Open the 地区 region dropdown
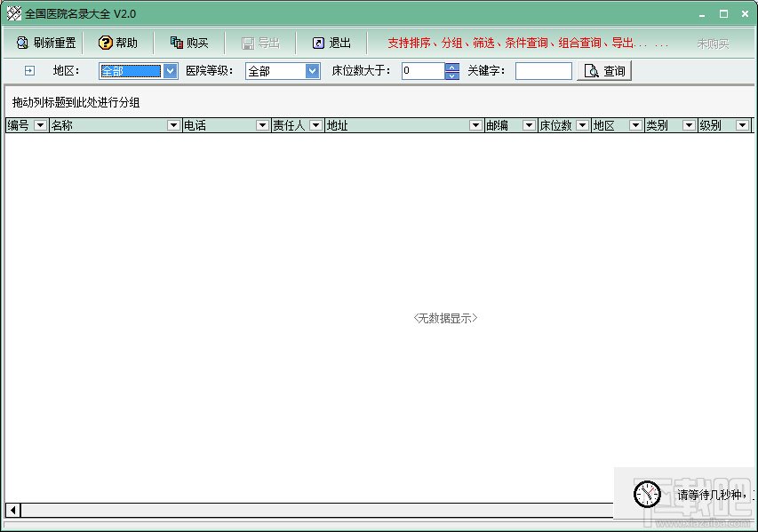Screen dimensions: 758x532 click(170, 71)
